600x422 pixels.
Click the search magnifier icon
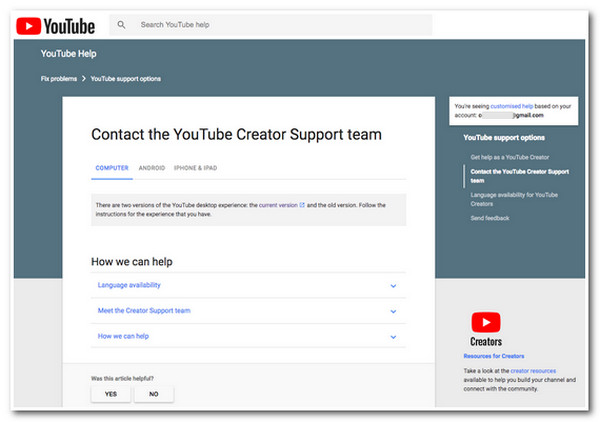tap(121, 25)
